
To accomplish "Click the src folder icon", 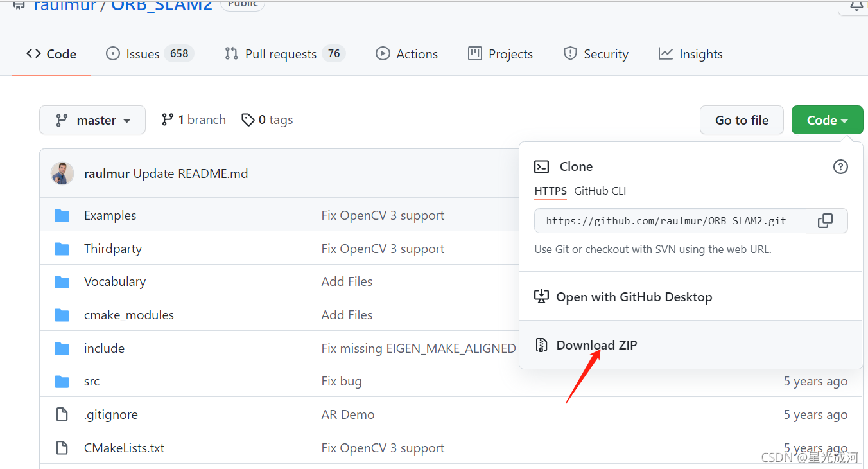I will coord(62,381).
